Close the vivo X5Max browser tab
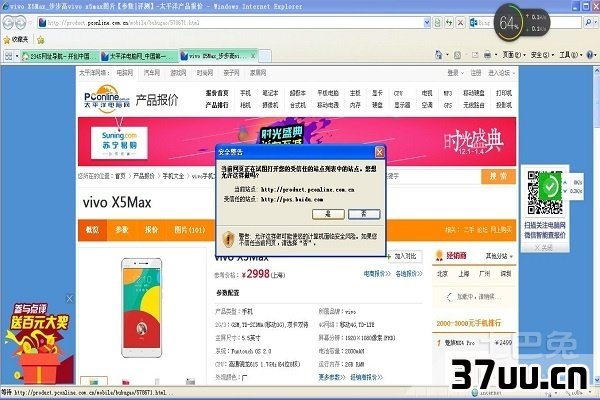This screenshot has height=400, width=600. pyautogui.click(x=253, y=56)
